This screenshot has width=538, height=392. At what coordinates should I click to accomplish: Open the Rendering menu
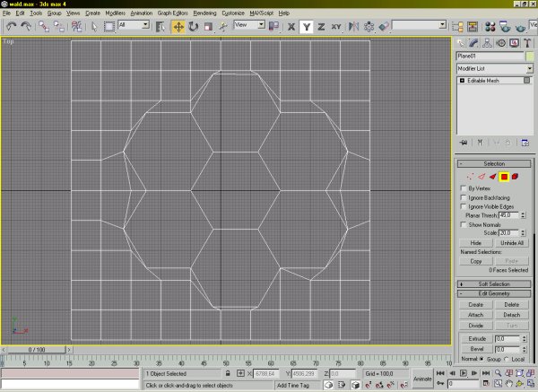tap(206, 14)
